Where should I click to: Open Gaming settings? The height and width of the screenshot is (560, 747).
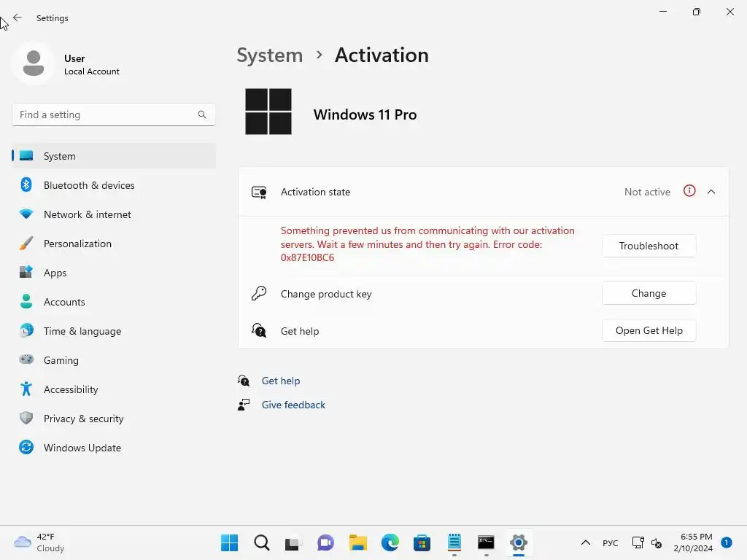pyautogui.click(x=114, y=360)
